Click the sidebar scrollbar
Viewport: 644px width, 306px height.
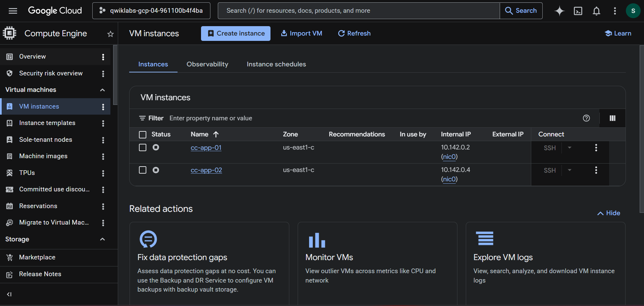pyautogui.click(x=115, y=75)
